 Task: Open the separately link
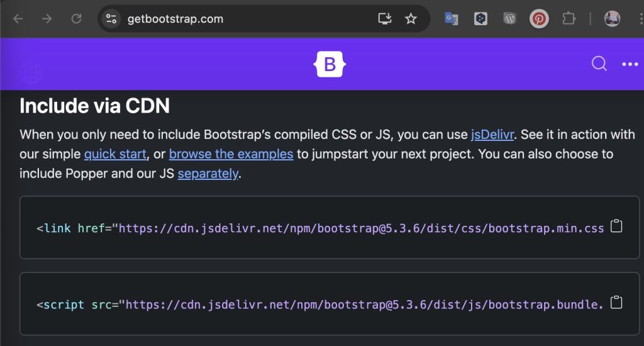coord(208,174)
